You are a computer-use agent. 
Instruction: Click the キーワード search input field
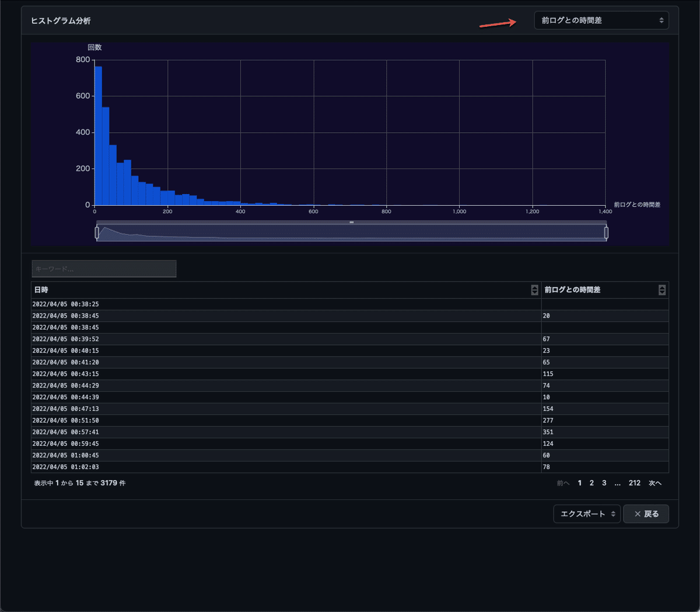point(104,269)
